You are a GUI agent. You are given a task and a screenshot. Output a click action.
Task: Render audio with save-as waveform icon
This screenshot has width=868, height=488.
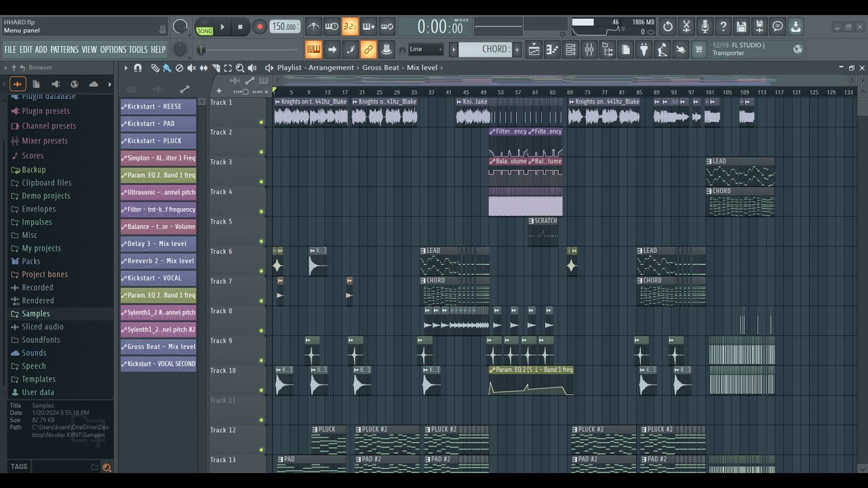[759, 26]
